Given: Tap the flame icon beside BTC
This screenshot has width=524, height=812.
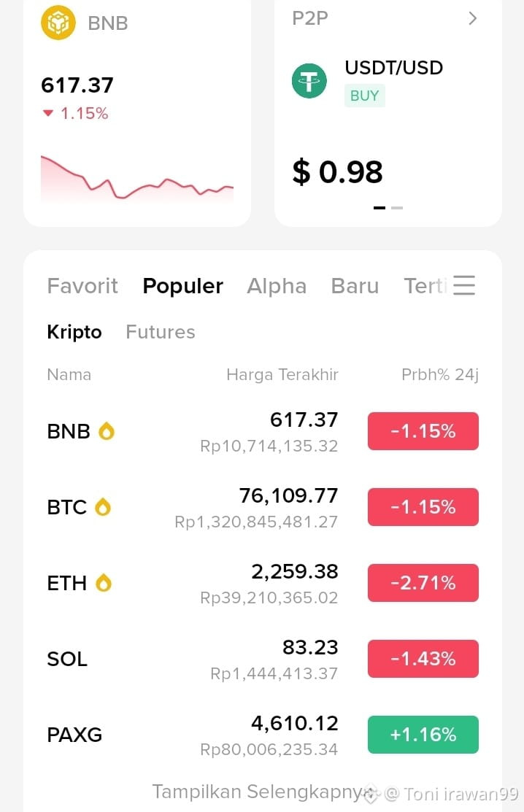Looking at the screenshot, I should [103, 507].
